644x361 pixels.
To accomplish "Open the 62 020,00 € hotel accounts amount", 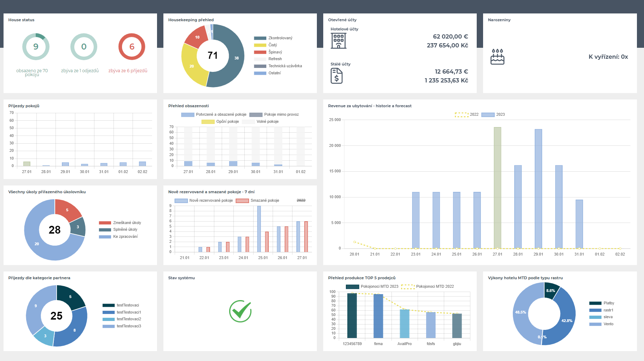I will click(450, 36).
